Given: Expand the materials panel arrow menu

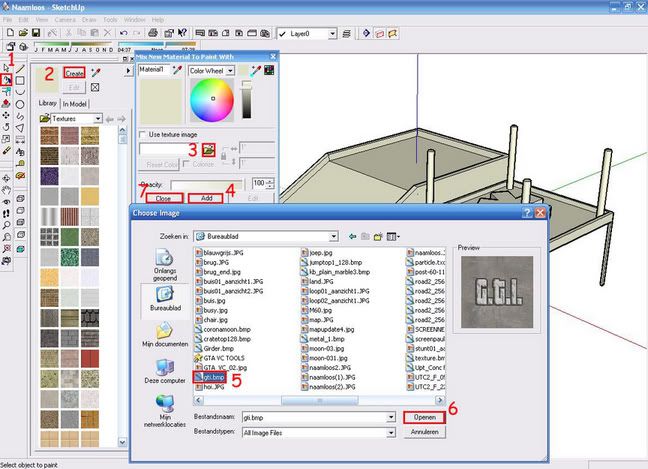Looking at the screenshot, I should point(128,71).
